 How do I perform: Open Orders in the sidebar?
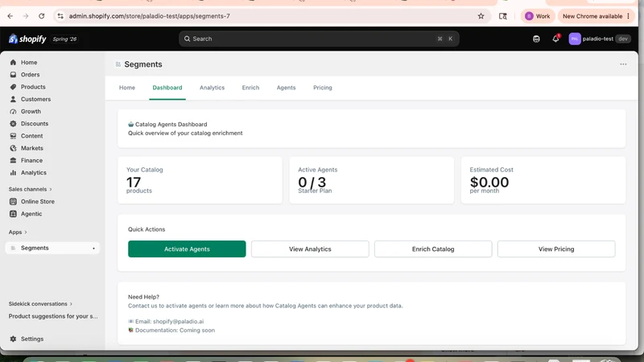(30, 75)
